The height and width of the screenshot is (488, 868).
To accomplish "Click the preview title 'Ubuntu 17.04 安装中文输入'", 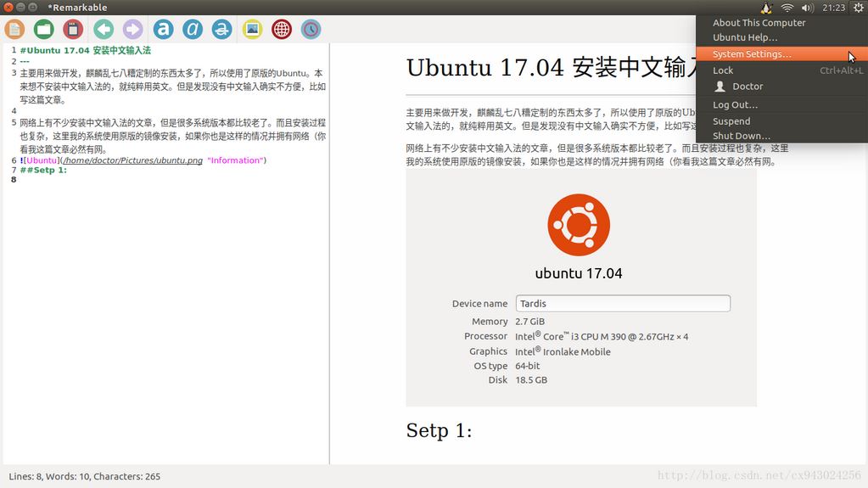I will (x=551, y=68).
